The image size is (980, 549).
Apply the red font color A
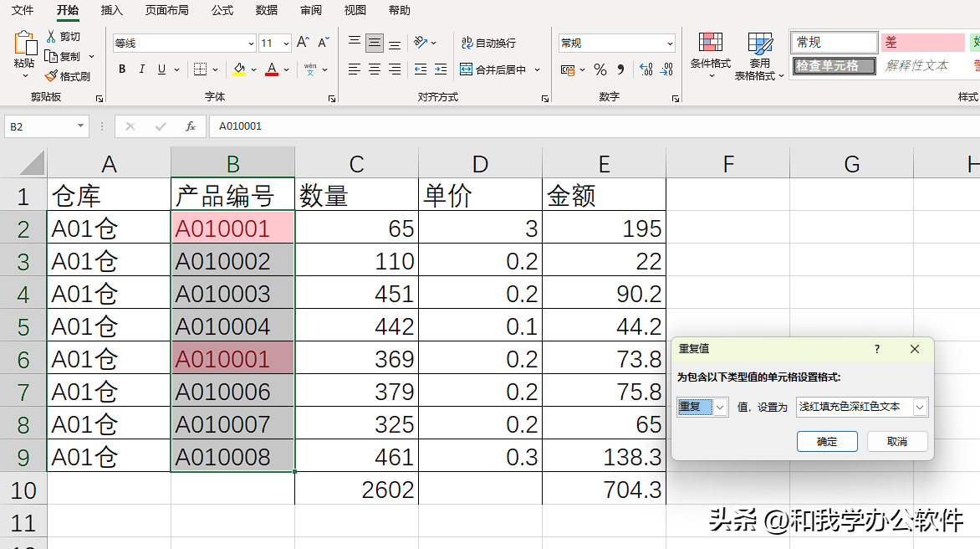click(x=271, y=69)
